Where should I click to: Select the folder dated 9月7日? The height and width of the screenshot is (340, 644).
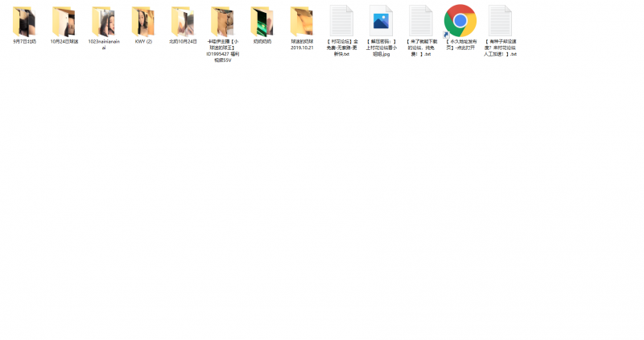24,21
